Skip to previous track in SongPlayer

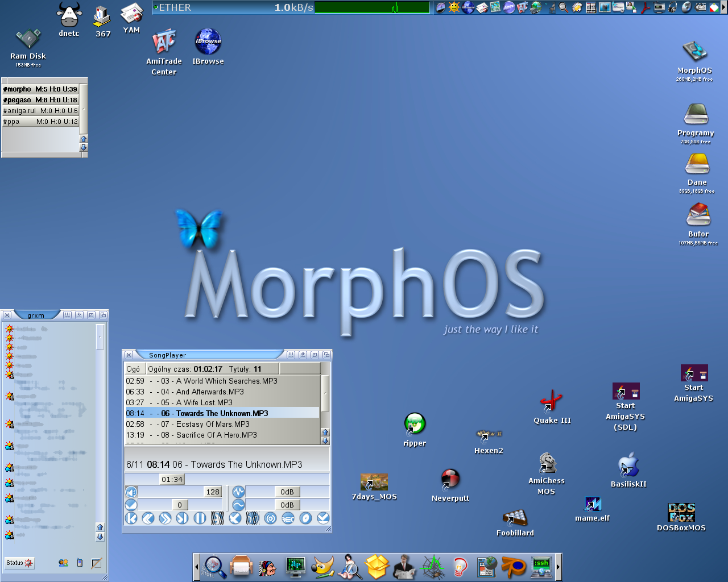(131, 518)
